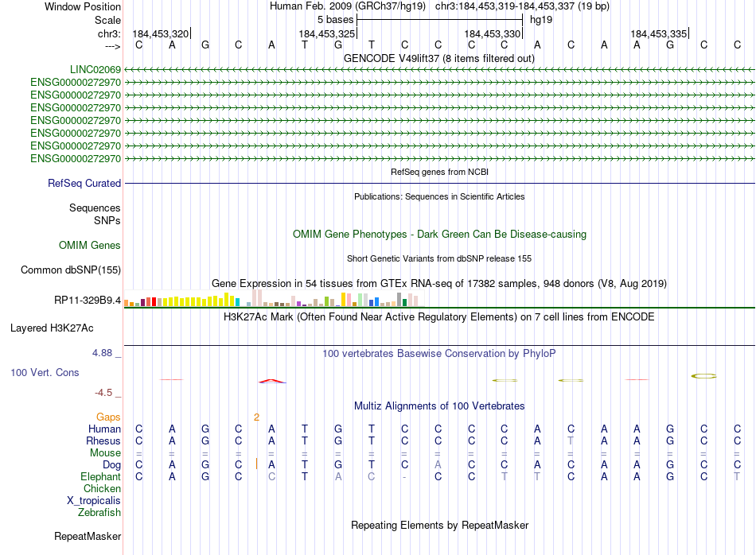Image resolution: width=756 pixels, height=555 pixels.
Task: Click 'Short Genetic Variants from dbSNP' title
Action: pyautogui.click(x=439, y=258)
